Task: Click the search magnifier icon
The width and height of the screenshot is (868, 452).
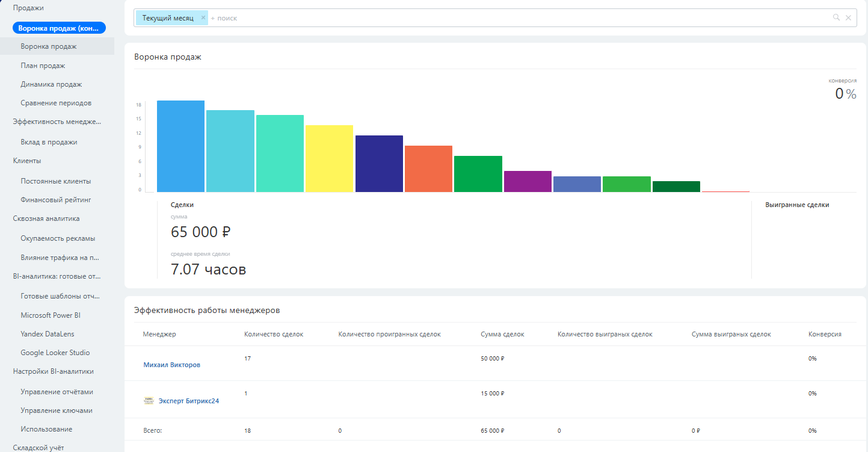Action: coord(836,18)
